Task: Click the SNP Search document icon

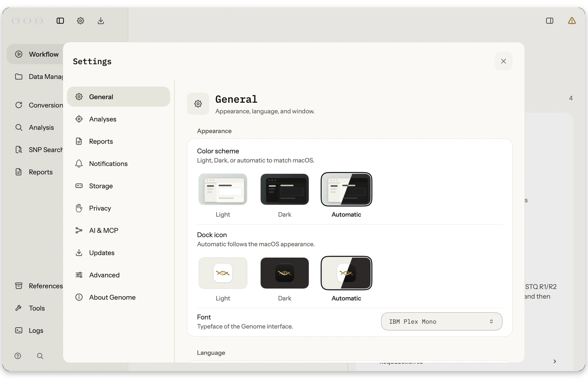Action: coord(19,149)
